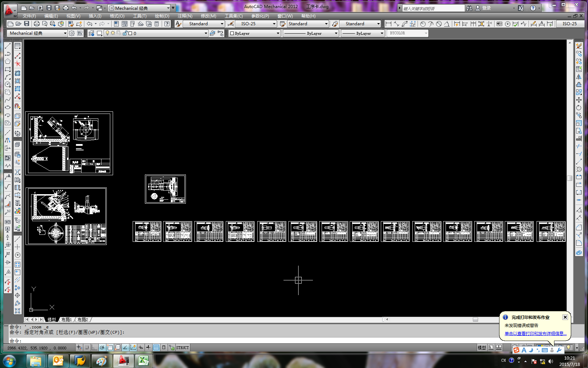Open the 格式(O) menu
Viewport: 588px width, 368px height.
[x=117, y=16]
